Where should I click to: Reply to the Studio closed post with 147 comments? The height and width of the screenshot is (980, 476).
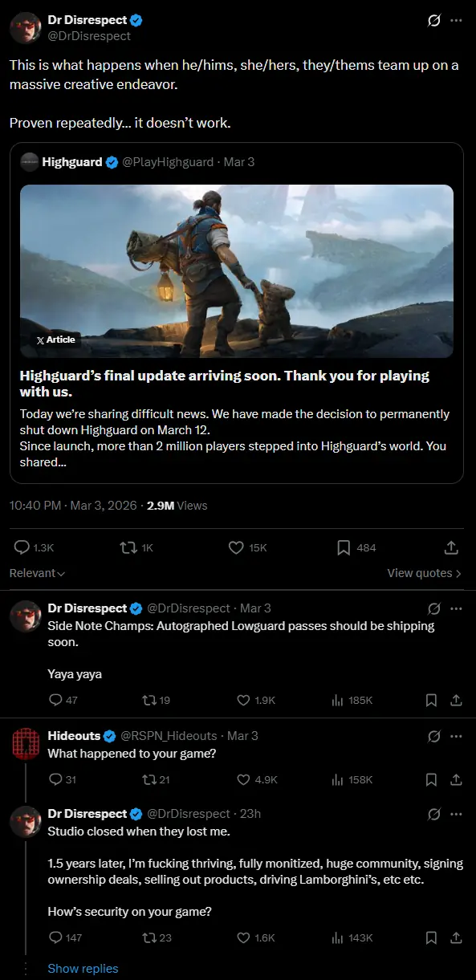pos(66,937)
